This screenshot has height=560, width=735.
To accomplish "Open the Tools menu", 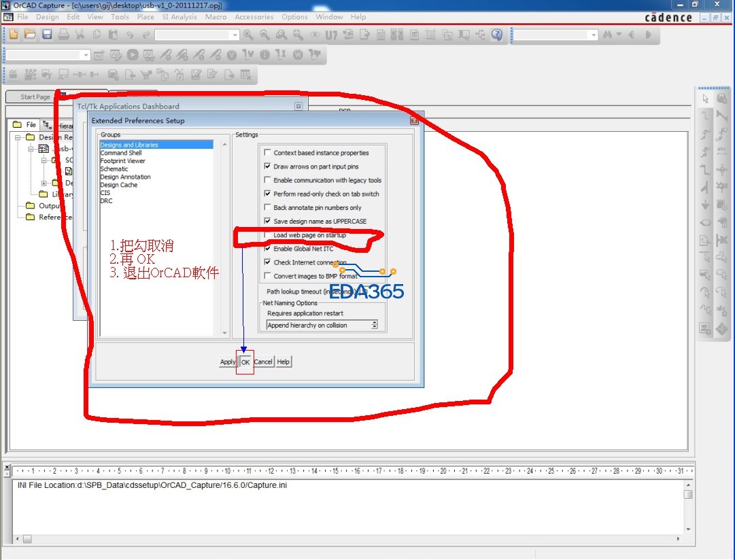I will coord(120,17).
